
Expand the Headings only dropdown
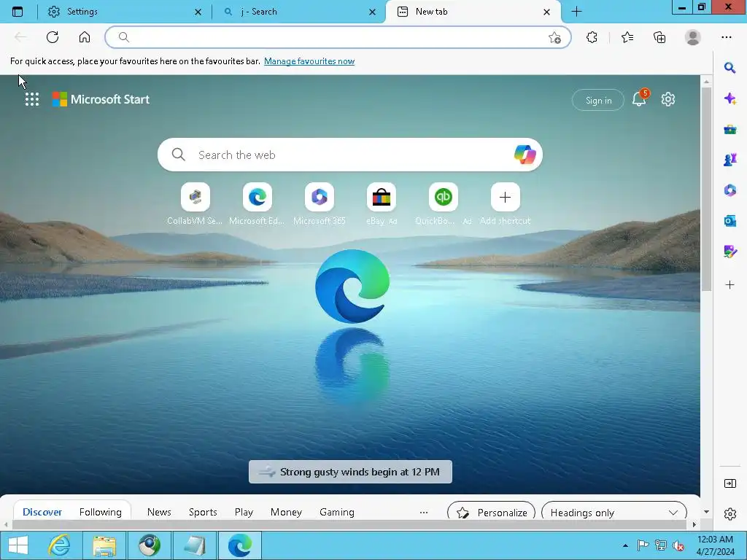click(x=614, y=511)
